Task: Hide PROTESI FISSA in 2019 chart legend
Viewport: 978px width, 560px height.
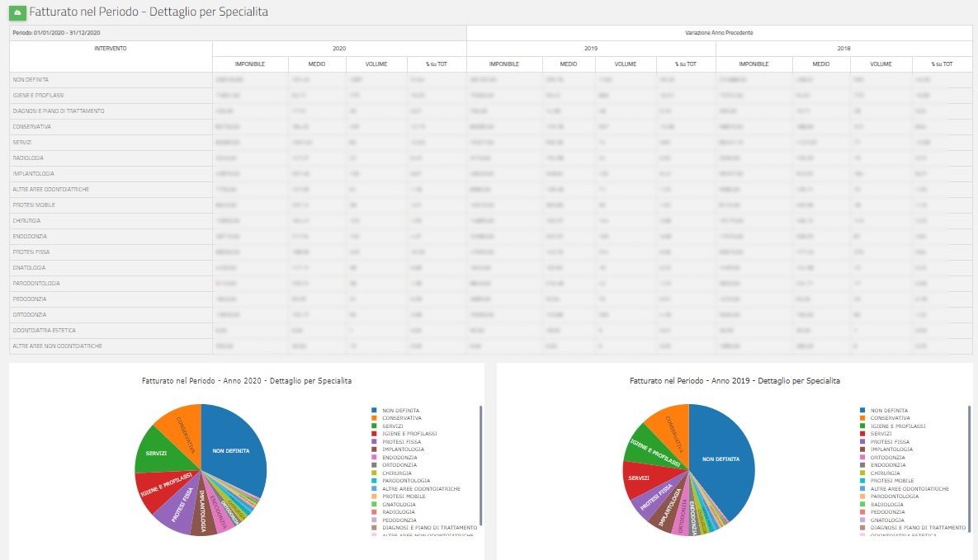Action: pos(890,441)
